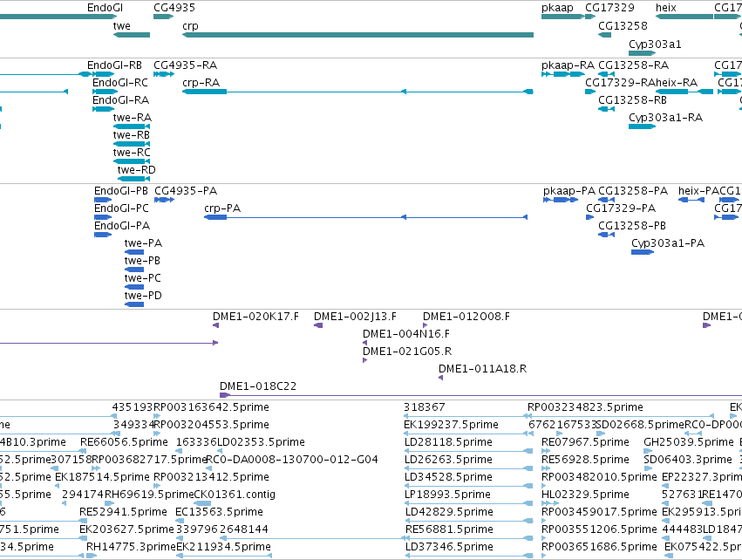Select the EndoGI gene label
This screenshot has width=742, height=560.
[x=105, y=8]
